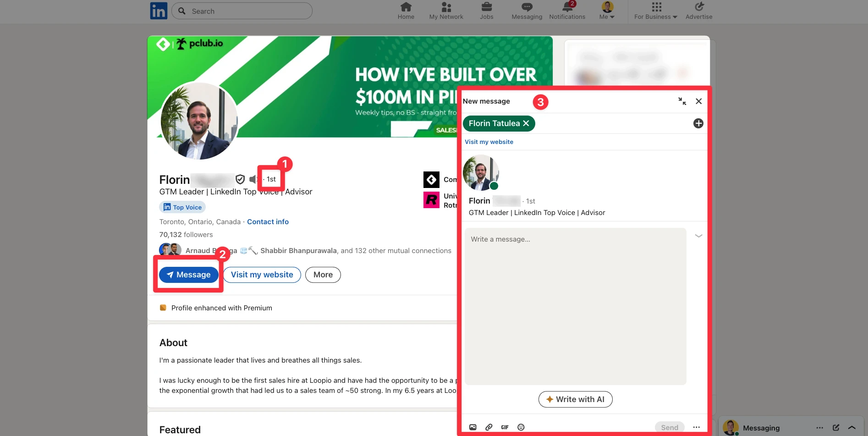
Task: Click the Top Voice badge
Action: (182, 207)
